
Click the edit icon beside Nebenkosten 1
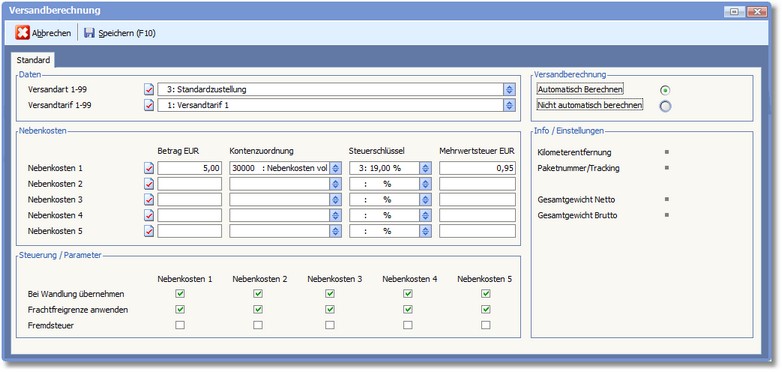click(x=149, y=168)
